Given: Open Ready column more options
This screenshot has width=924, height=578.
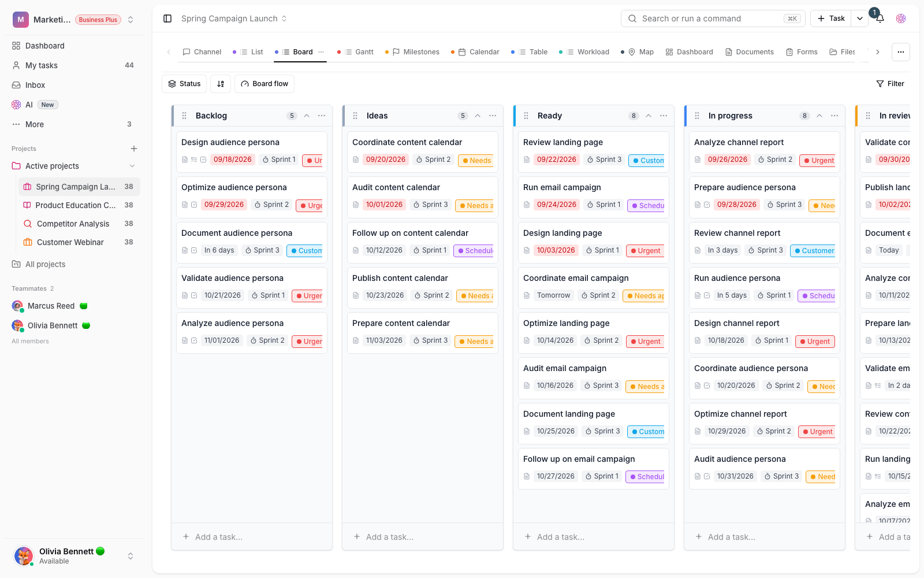Looking at the screenshot, I should [x=664, y=116].
